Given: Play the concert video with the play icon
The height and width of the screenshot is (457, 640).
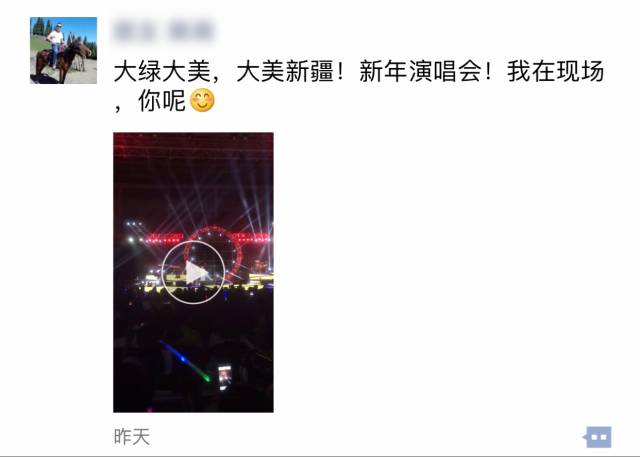Looking at the screenshot, I should point(193,272).
